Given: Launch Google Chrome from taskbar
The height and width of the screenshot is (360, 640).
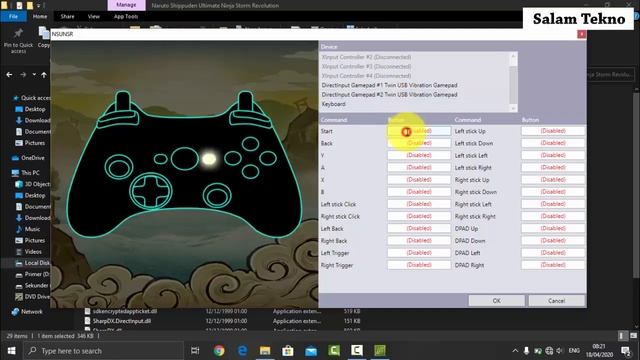Looking at the screenshot, I should [x=219, y=351].
